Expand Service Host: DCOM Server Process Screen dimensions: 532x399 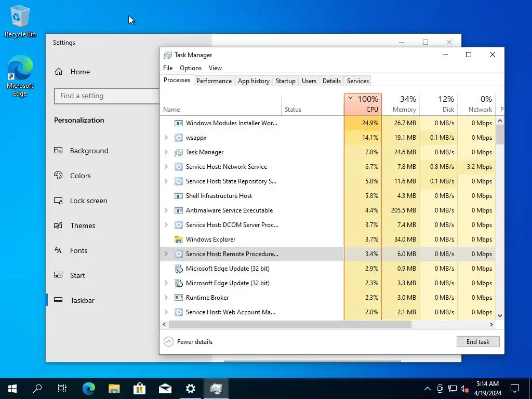tap(166, 224)
